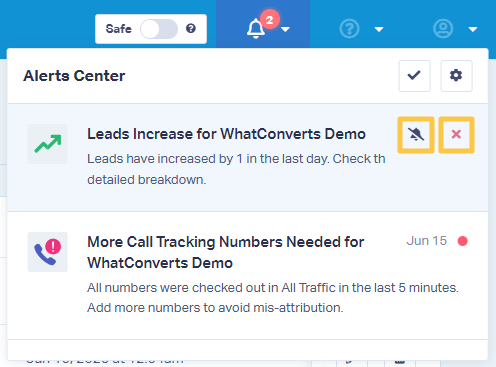The width and height of the screenshot is (496, 367).
Task: Click the Alerts Center heading
Action: (74, 76)
